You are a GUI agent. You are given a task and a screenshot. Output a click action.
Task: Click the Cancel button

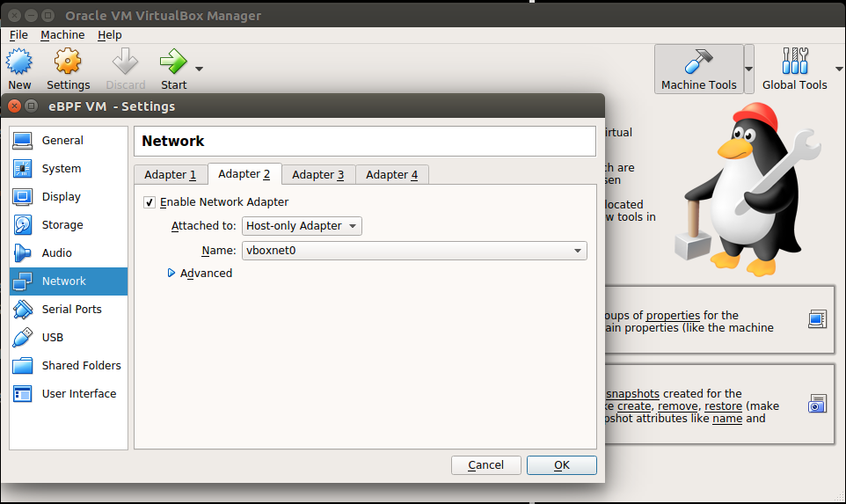pos(486,465)
